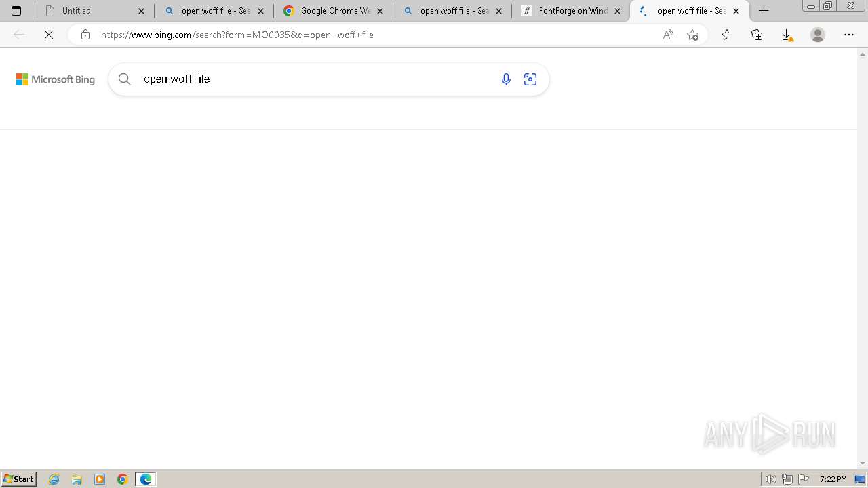Open the network tray icon
This screenshot has width=868, height=488.
[x=787, y=479]
